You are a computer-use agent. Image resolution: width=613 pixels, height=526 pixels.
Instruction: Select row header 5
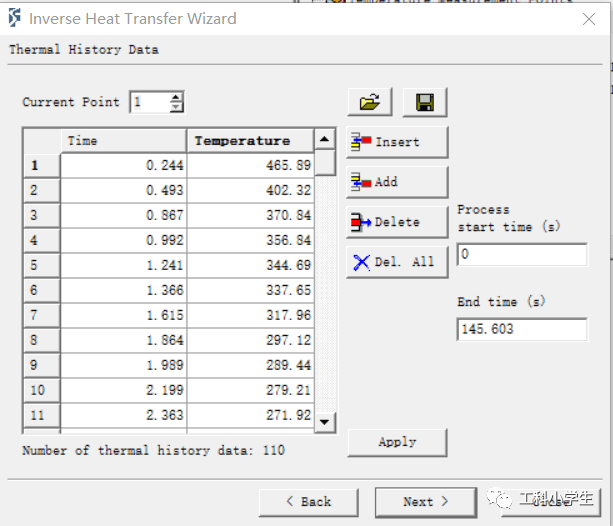(x=42, y=266)
